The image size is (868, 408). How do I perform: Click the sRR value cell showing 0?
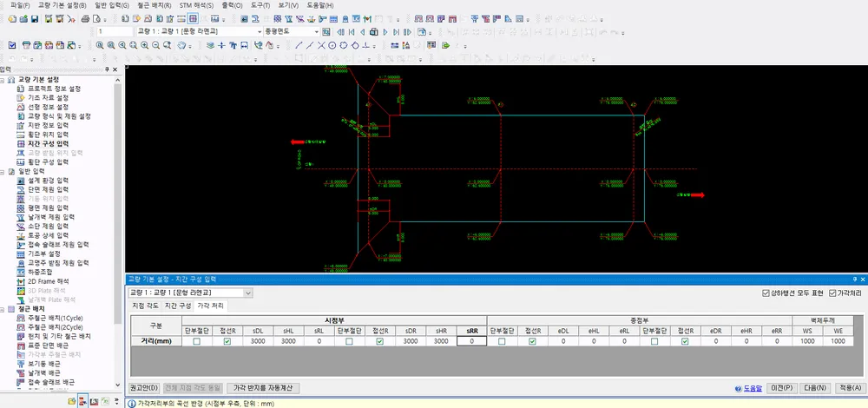coord(471,341)
